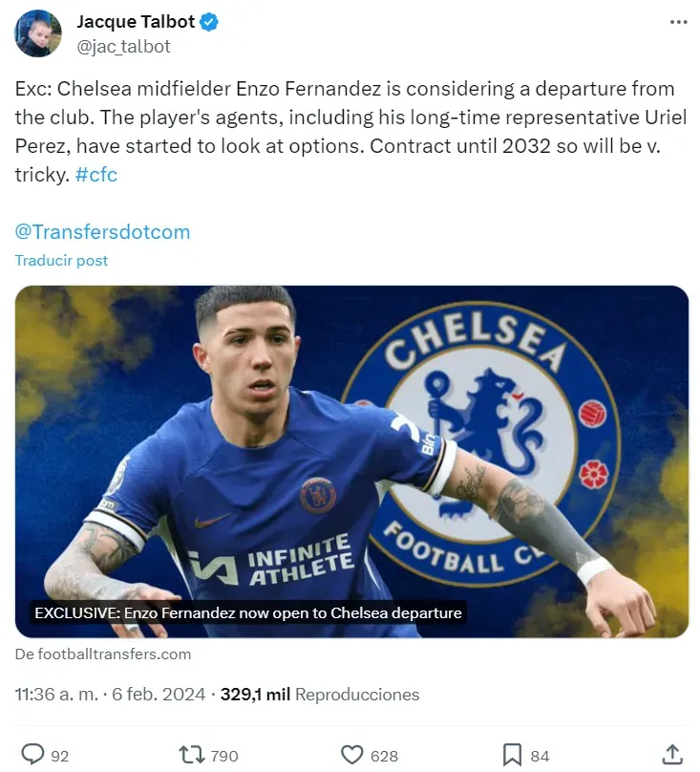The height and width of the screenshot is (772, 700).
Task: Open Jacque Talbot's profile avatar
Action: (x=38, y=33)
